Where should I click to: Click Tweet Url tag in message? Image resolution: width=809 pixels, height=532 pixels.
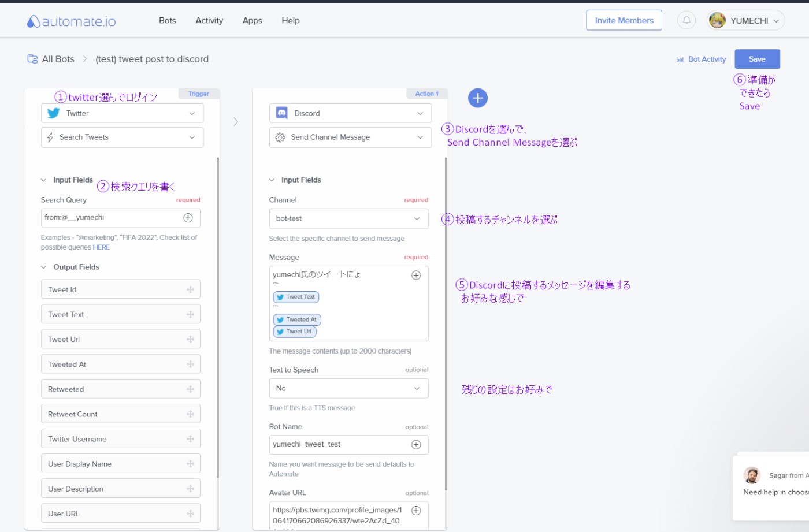295,332
